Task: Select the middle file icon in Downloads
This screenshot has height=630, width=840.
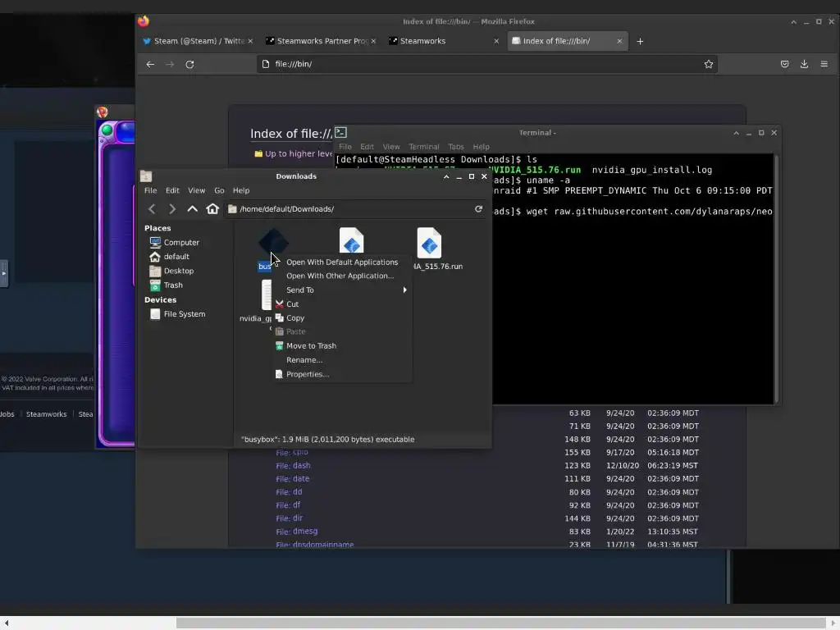Action: [x=351, y=240]
